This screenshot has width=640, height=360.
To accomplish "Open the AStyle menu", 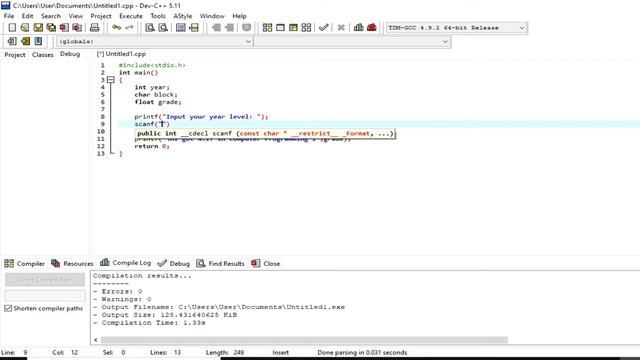I will tap(182, 16).
